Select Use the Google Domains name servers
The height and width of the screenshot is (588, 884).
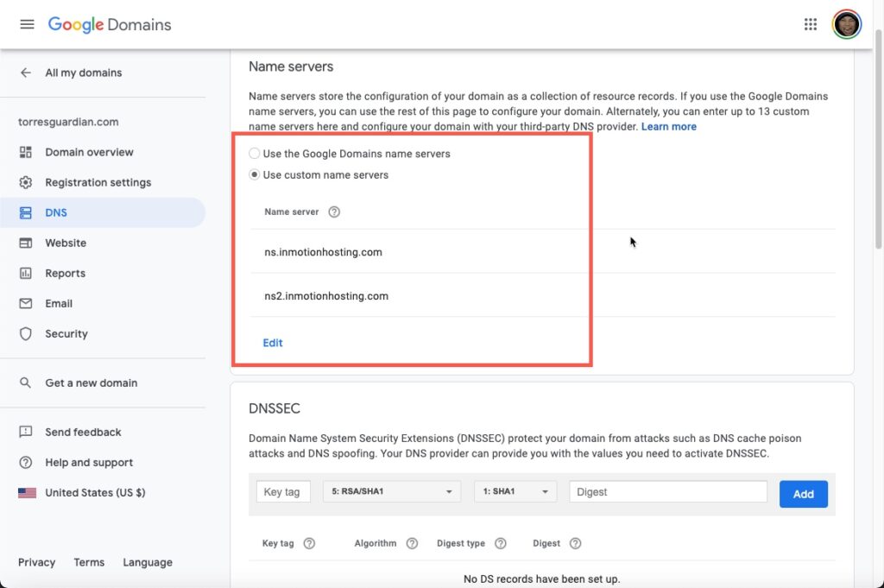pyautogui.click(x=255, y=154)
